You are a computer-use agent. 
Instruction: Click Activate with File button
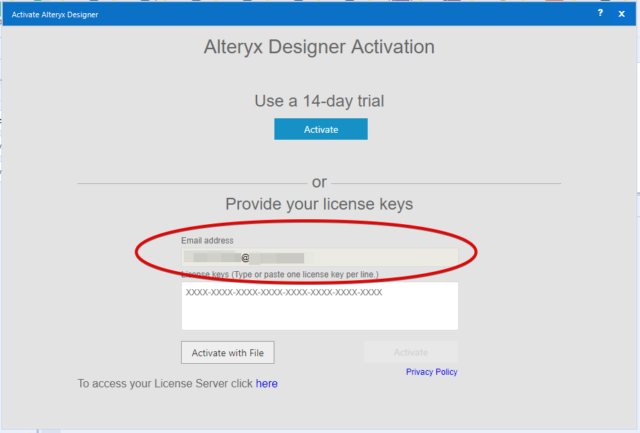click(228, 353)
